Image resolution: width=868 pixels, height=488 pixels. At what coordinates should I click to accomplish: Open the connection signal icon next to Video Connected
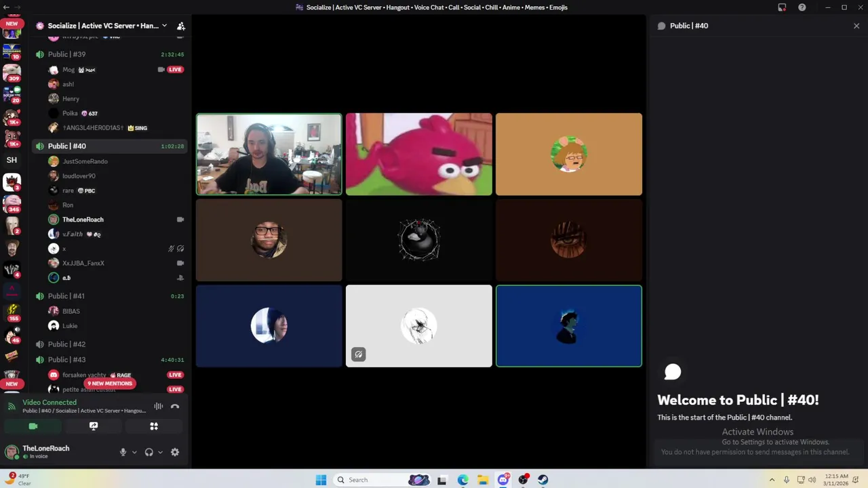click(12, 406)
